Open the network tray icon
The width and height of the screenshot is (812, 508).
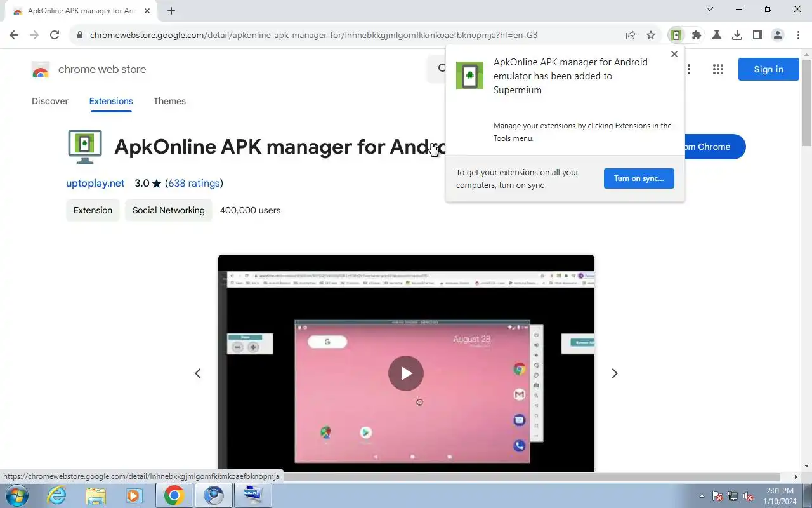coord(733,496)
